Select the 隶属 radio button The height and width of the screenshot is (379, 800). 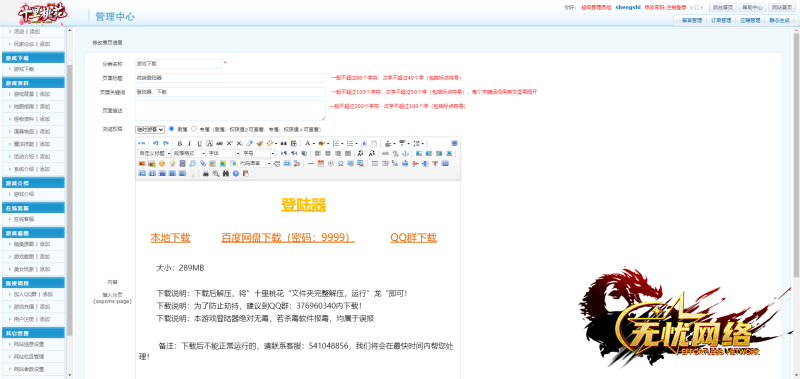click(x=171, y=129)
